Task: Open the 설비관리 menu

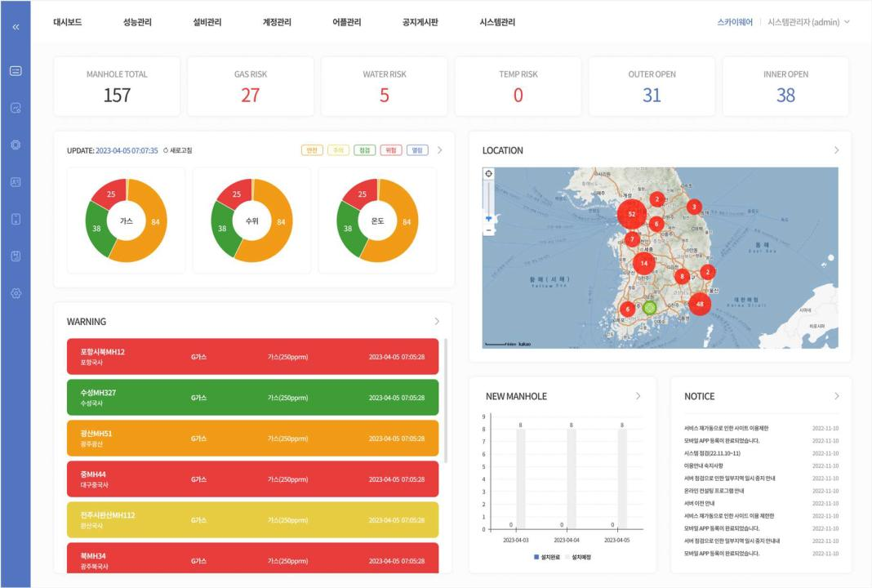Action: coord(207,22)
